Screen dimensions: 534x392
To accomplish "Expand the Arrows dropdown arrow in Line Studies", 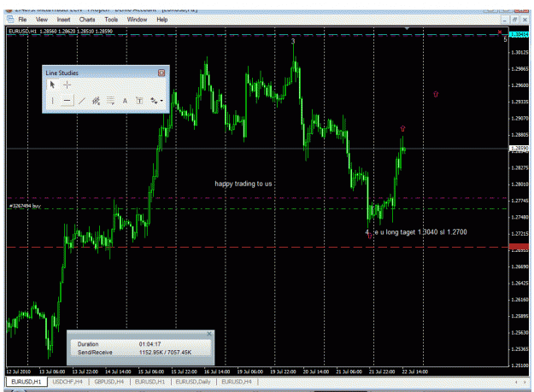I will 161,101.
